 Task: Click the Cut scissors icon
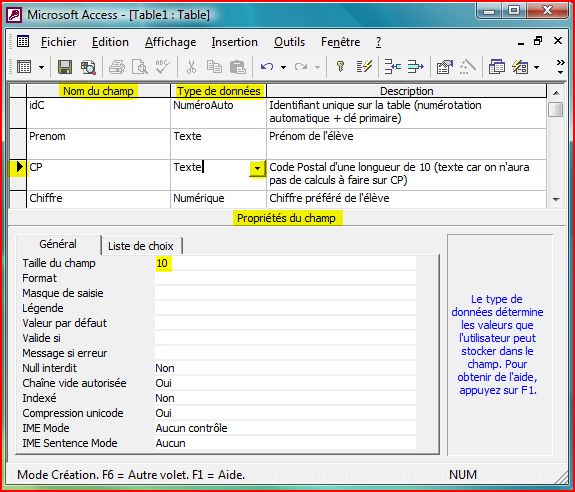tap(191, 67)
